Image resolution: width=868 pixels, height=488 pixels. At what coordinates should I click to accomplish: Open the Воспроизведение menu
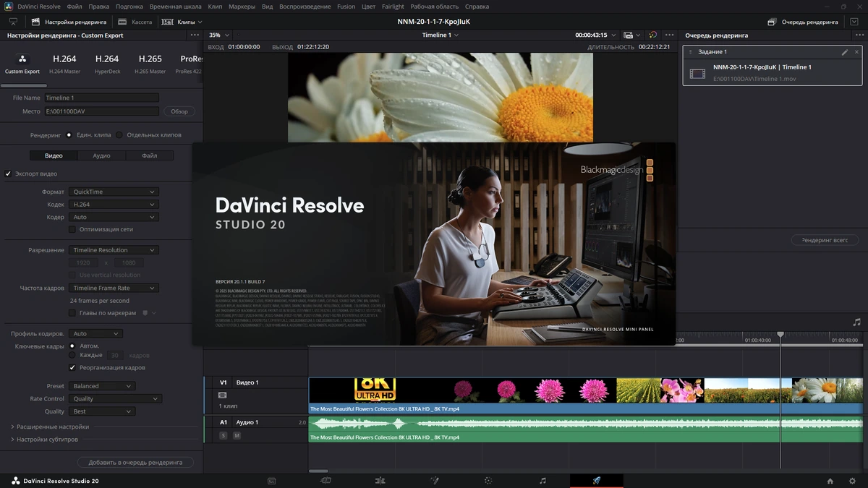pos(307,7)
